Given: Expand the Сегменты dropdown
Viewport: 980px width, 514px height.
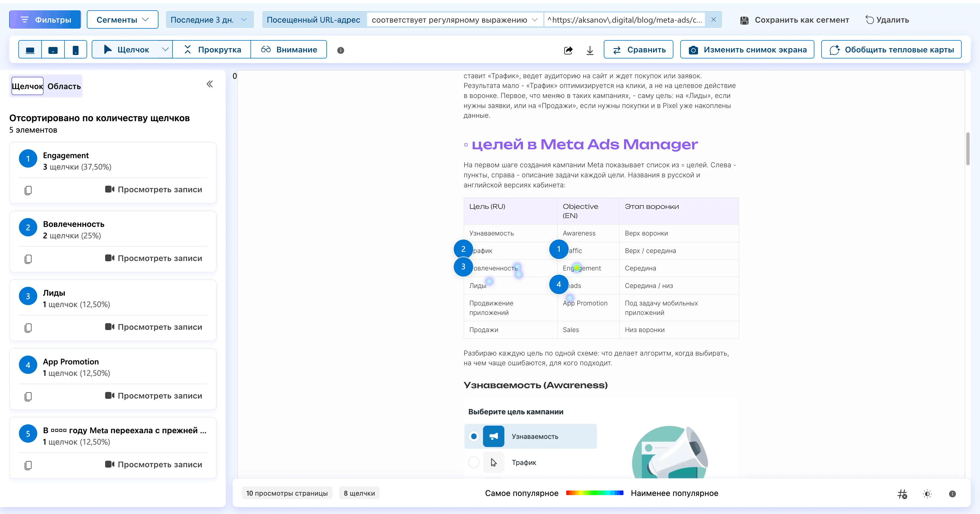Looking at the screenshot, I should click(x=123, y=19).
